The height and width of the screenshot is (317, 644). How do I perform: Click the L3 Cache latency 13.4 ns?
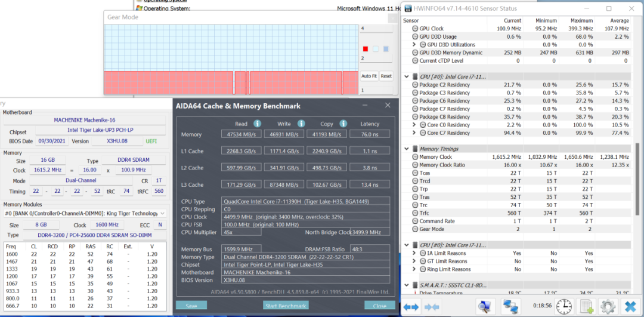click(x=370, y=184)
